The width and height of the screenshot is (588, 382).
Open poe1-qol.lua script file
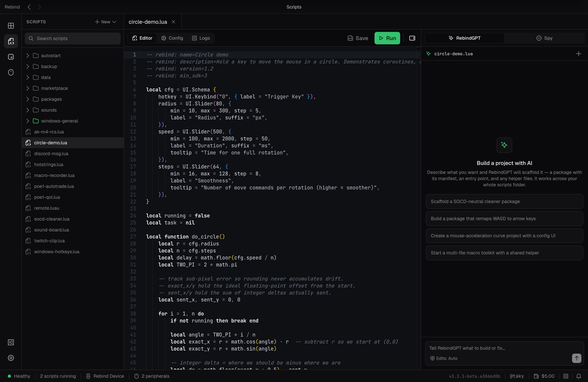(x=73, y=197)
